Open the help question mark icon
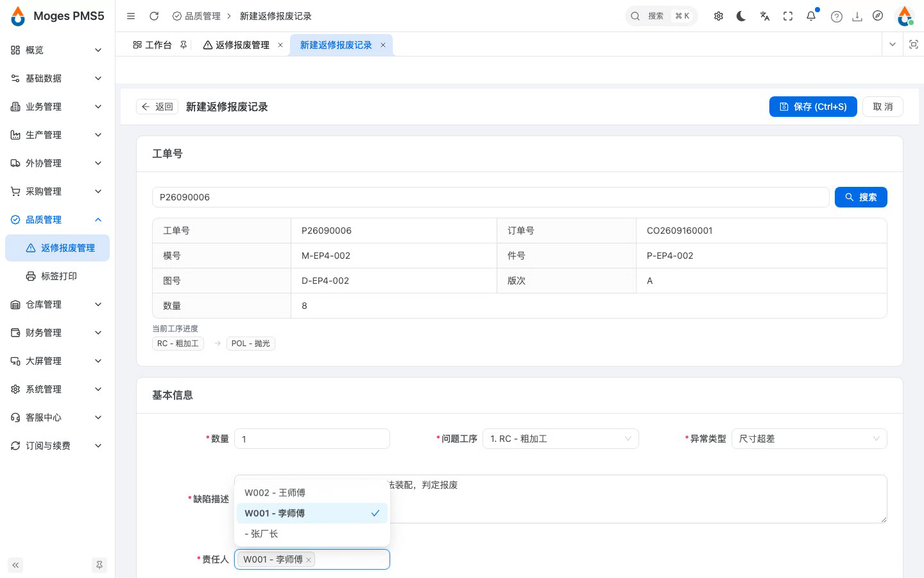 837,17
